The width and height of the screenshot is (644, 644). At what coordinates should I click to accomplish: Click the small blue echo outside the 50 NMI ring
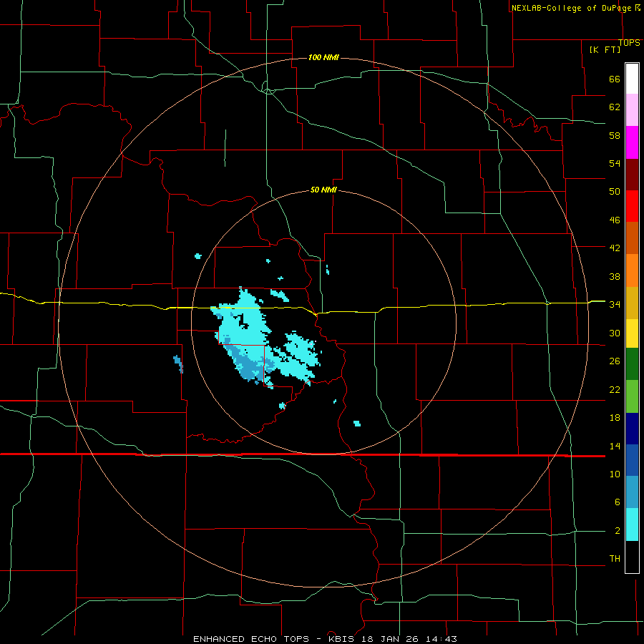178,364
